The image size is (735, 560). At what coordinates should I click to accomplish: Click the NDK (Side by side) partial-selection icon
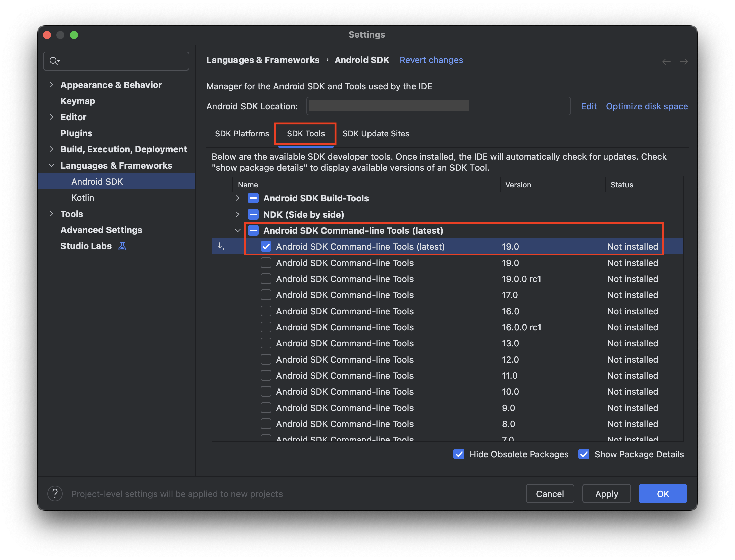[253, 215]
